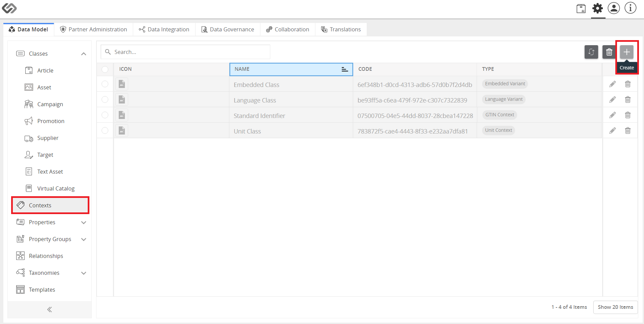Screen dimensions: 644x324
Task: Switch to Partner Administration tab
Action: (93, 29)
